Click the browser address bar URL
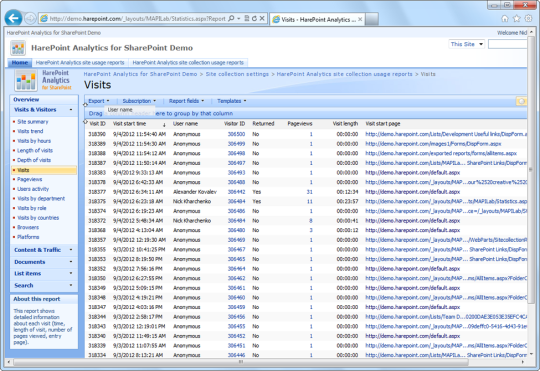Image resolution: width=540 pixels, height=371 pixels. (137, 19)
